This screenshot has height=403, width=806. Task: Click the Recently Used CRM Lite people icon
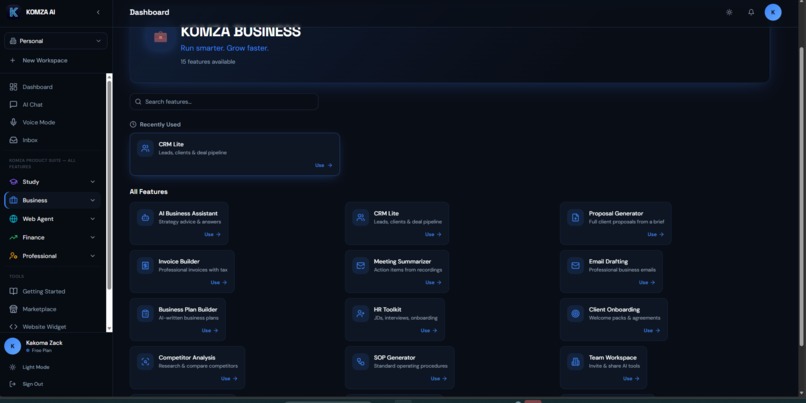pos(145,149)
